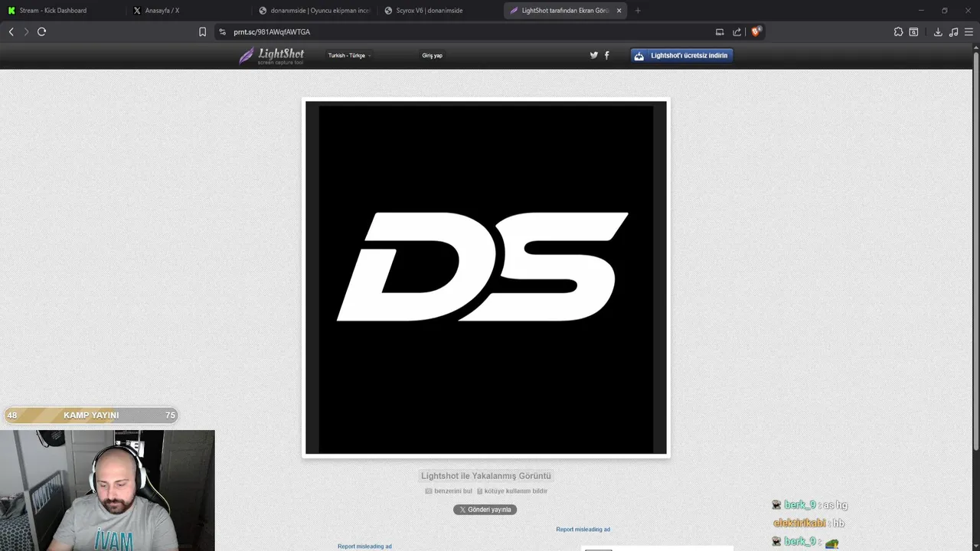Viewport: 980px width, 551px height.
Task: Switch to donanımside Oyuncu ekipman tab
Action: pyautogui.click(x=314, y=11)
